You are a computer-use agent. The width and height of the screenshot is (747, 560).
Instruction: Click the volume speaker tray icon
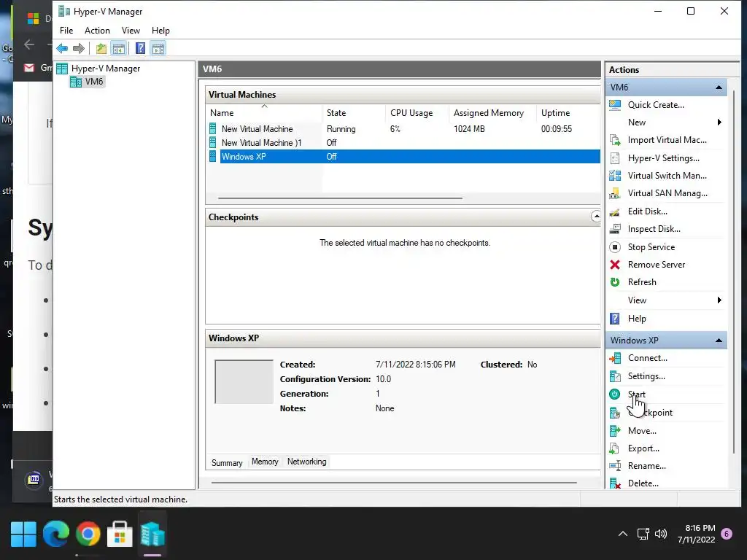pyautogui.click(x=661, y=534)
